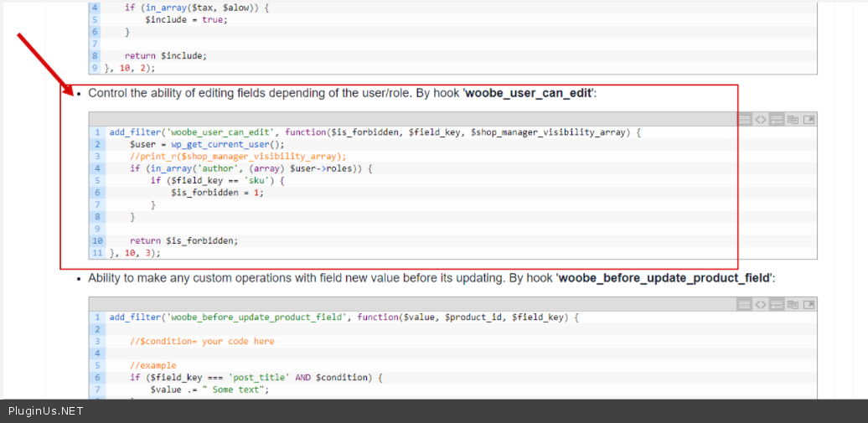
Task: Copy the woobe_before_update_product_field code snippet
Action: (793, 304)
